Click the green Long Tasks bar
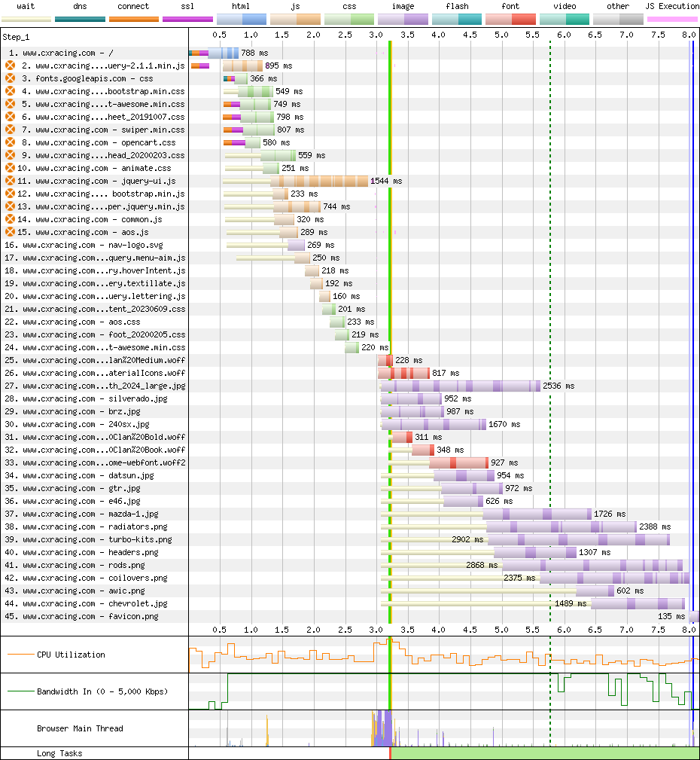Viewport: 700px width, 760px height. (545, 753)
